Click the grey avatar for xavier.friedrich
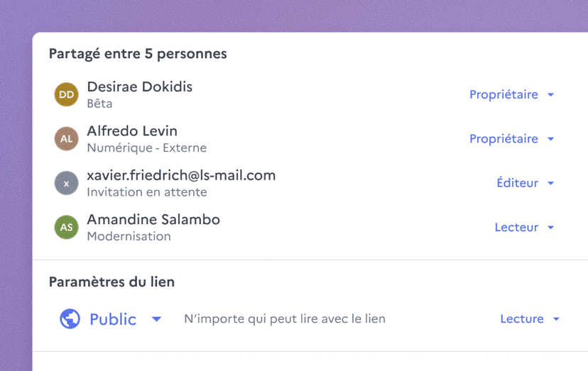Viewport: 588px width, 371px height. point(67,183)
